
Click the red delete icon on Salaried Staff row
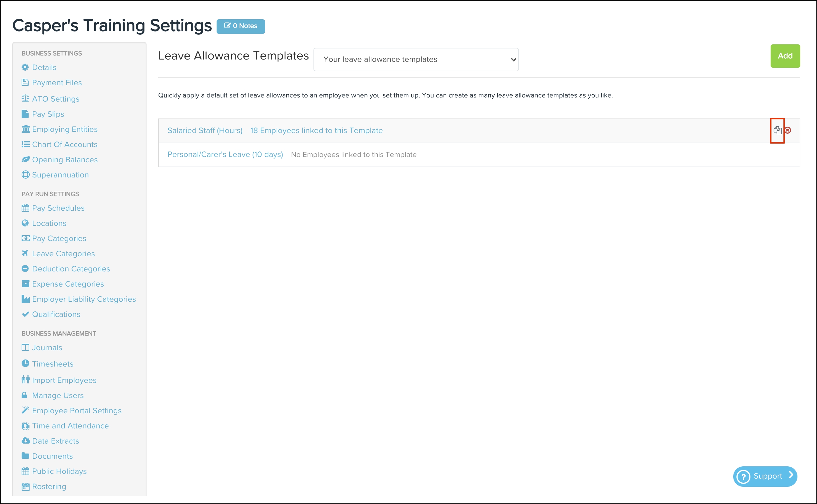788,130
